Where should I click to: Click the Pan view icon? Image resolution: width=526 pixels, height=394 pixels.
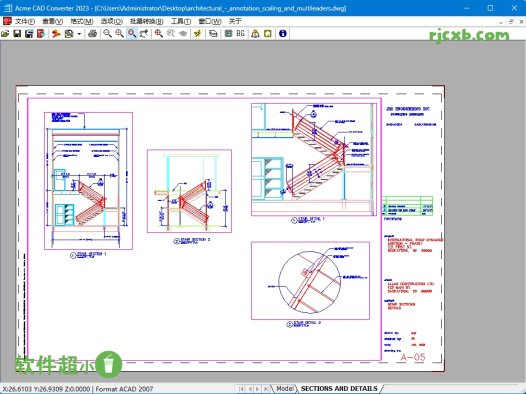coord(144,34)
